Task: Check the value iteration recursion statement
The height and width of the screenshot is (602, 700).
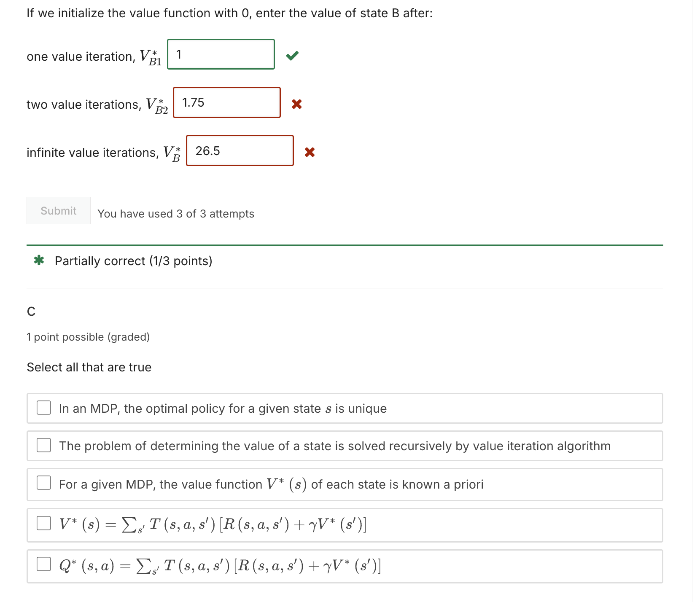Action: [43, 445]
